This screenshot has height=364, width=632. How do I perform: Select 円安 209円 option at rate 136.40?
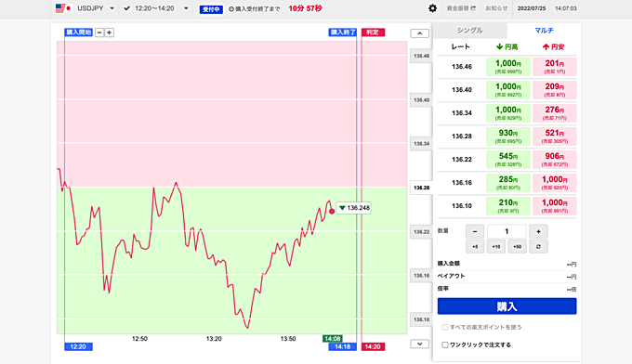(x=555, y=90)
